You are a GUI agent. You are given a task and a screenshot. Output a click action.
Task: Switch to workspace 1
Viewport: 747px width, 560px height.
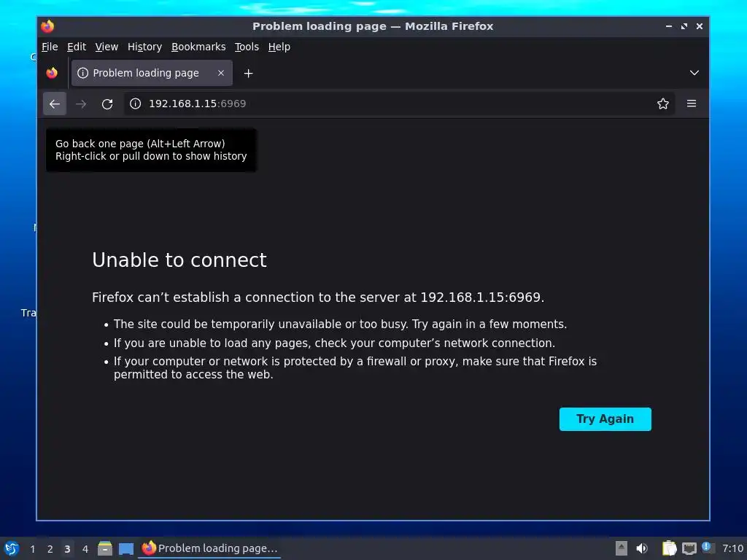pos(32,549)
